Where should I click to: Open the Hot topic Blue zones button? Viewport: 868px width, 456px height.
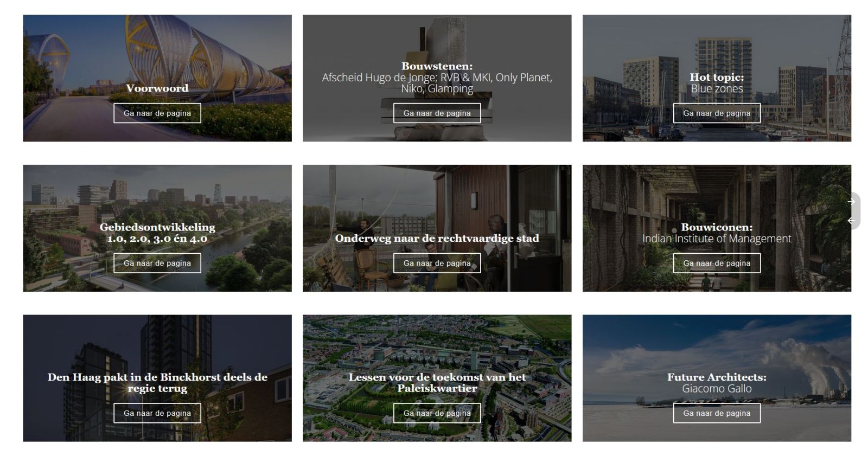click(717, 113)
